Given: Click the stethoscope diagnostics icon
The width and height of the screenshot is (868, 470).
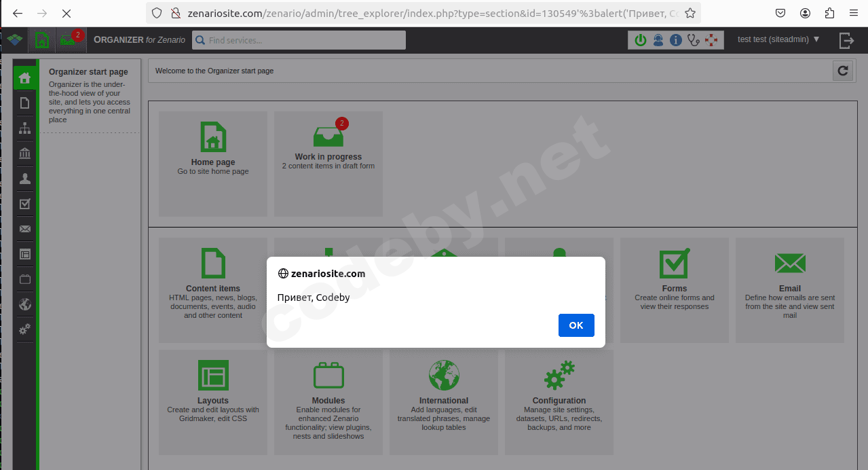Looking at the screenshot, I should 693,40.
